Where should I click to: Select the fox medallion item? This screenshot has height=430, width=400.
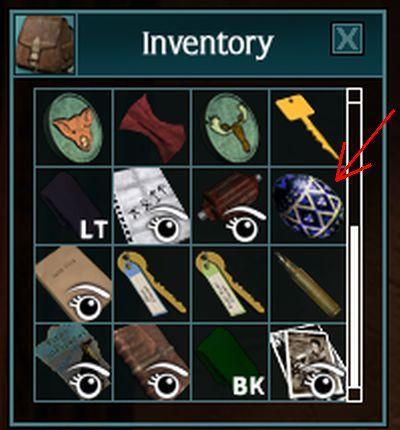[x=73, y=128]
